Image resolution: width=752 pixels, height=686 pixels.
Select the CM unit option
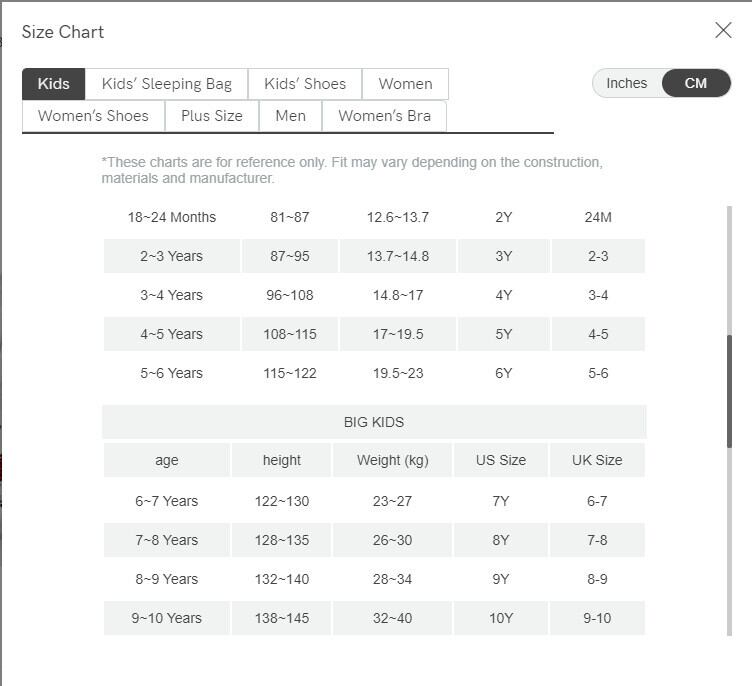tap(696, 83)
